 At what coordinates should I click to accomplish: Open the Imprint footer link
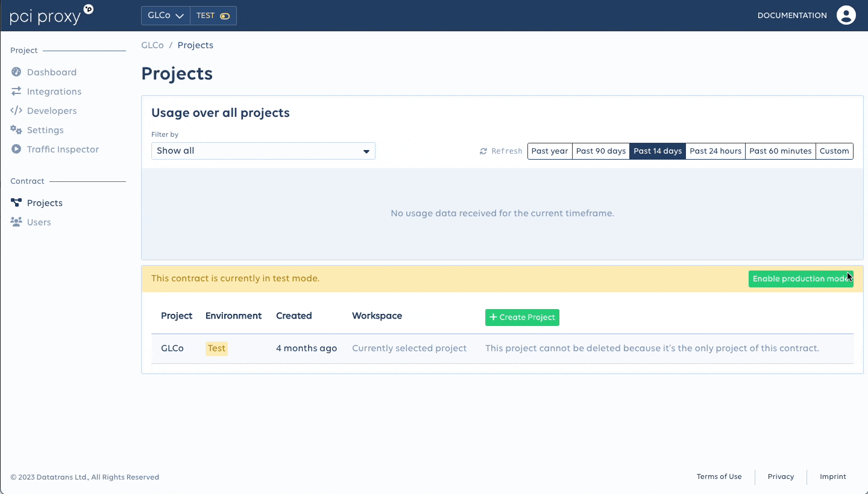click(x=833, y=477)
